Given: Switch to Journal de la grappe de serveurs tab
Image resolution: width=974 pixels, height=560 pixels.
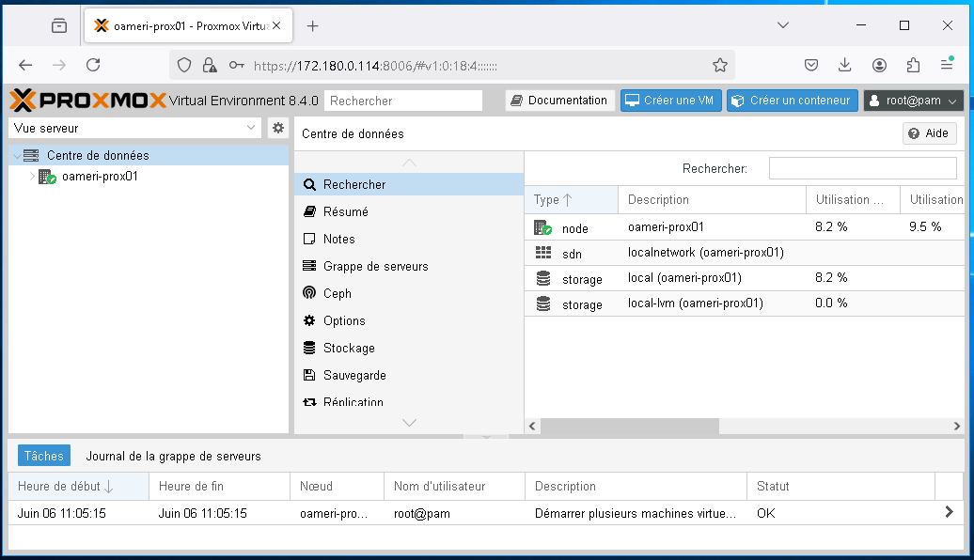Looking at the screenshot, I should click(173, 457).
